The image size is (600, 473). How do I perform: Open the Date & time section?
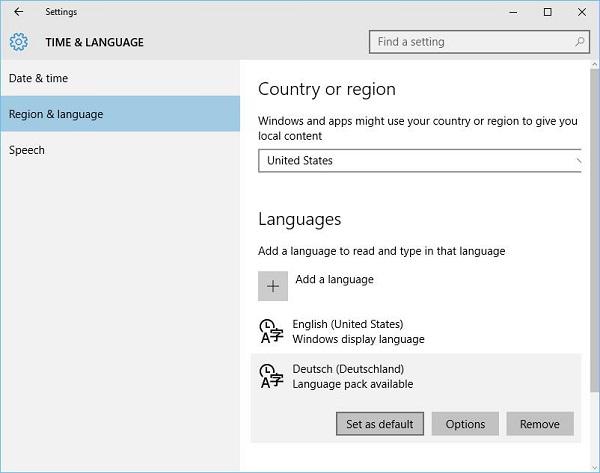pyautogui.click(x=120, y=78)
